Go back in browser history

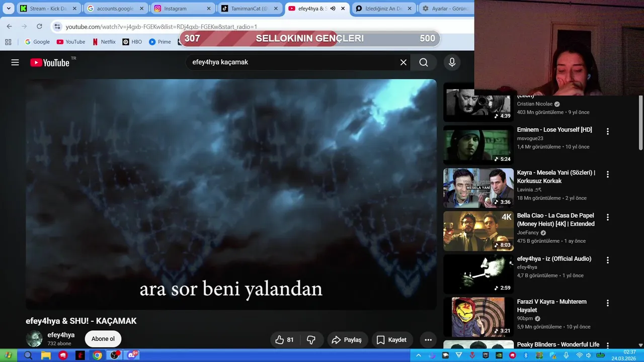click(x=9, y=26)
